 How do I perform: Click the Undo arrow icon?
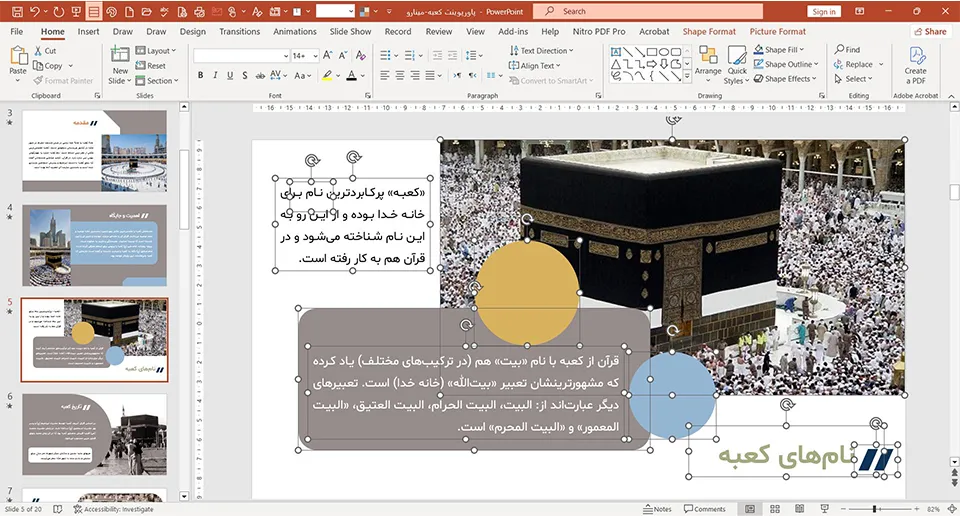(x=35, y=11)
